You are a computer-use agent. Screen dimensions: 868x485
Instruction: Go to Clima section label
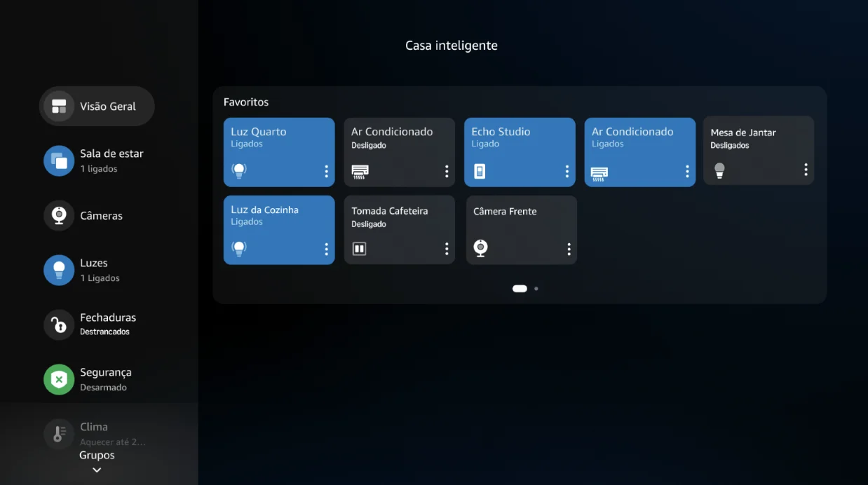94,427
